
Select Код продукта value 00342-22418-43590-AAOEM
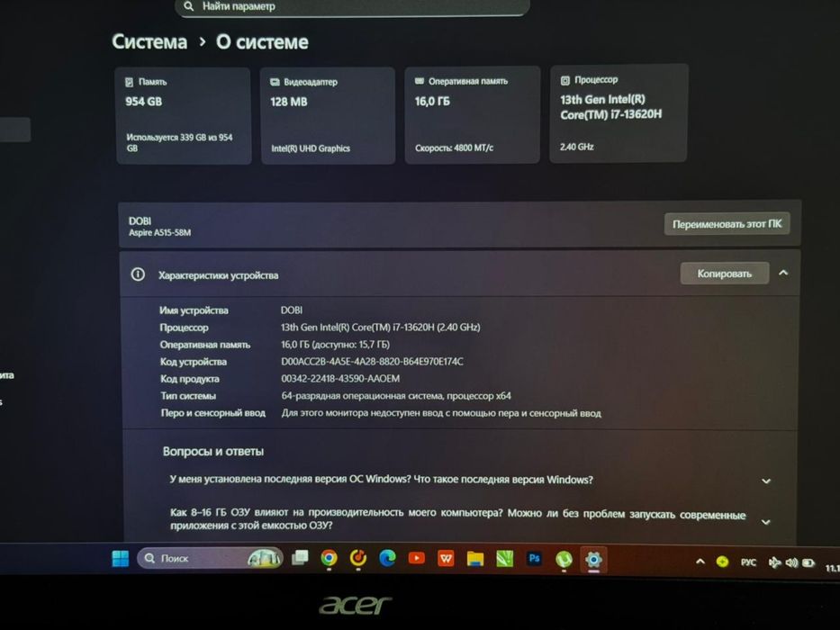click(x=340, y=379)
